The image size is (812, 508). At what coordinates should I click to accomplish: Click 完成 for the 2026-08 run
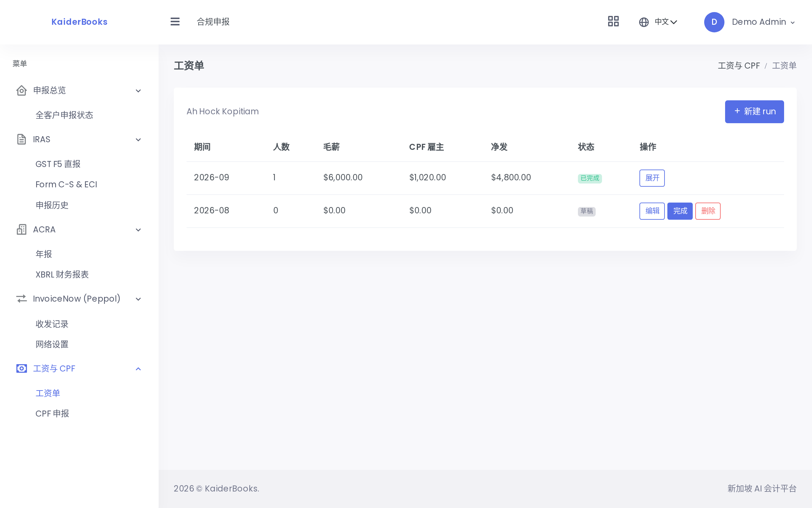(x=680, y=211)
